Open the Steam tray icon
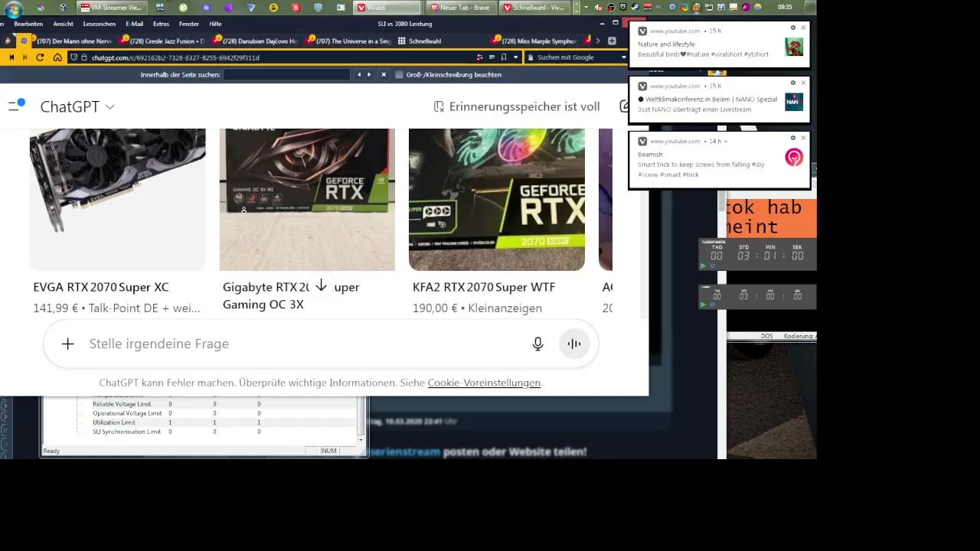980x551 pixels. (x=635, y=7)
